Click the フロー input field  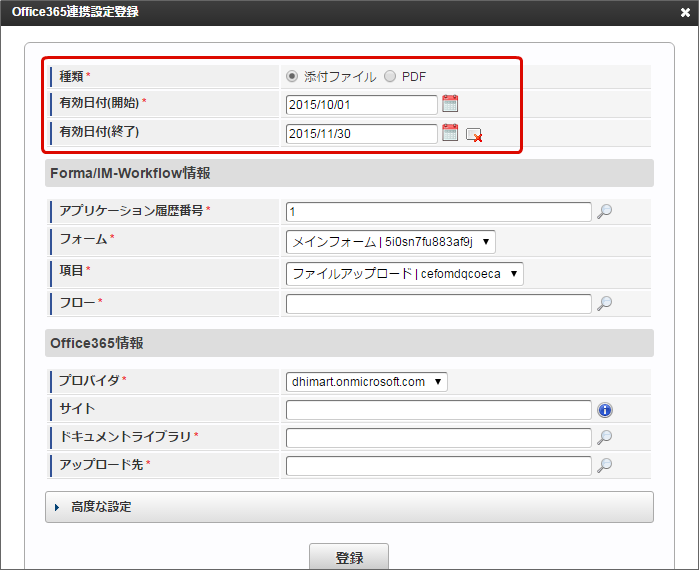439,303
